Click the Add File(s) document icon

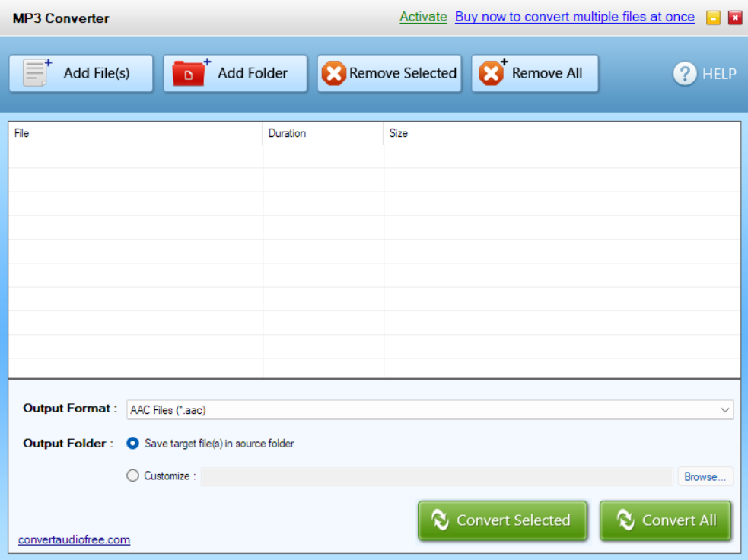pos(37,73)
